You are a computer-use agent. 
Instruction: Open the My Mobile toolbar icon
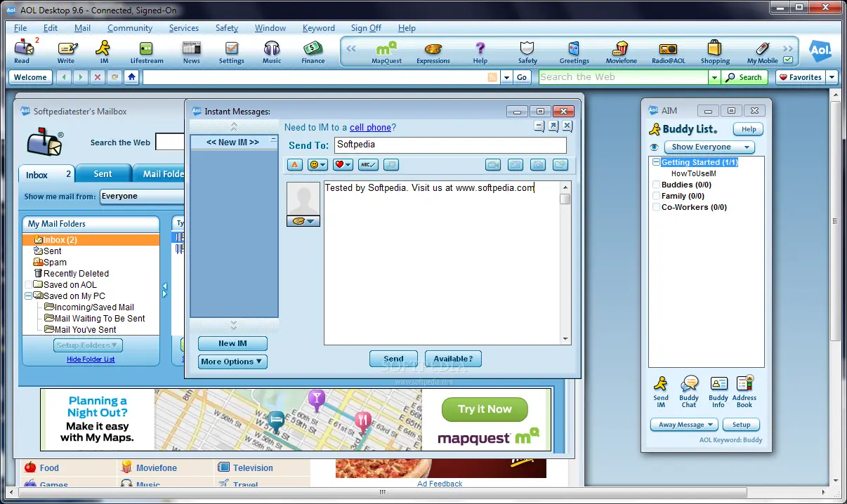pos(763,52)
